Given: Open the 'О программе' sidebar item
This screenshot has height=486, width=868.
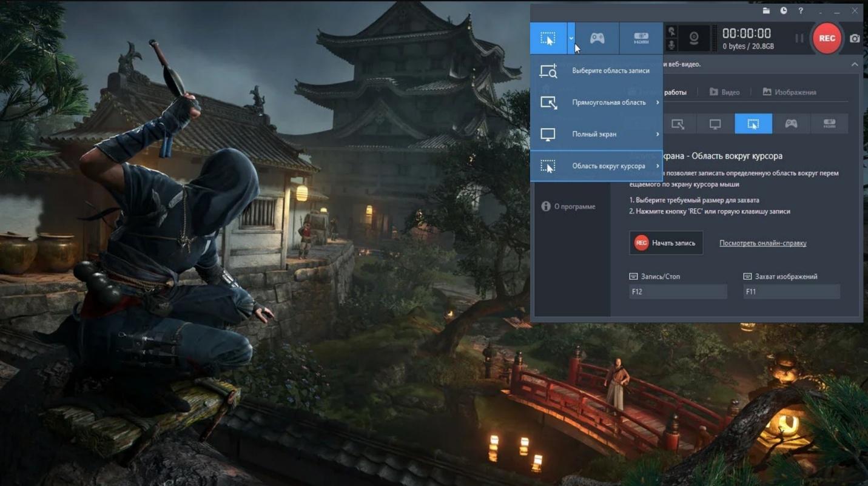Looking at the screenshot, I should (x=568, y=207).
